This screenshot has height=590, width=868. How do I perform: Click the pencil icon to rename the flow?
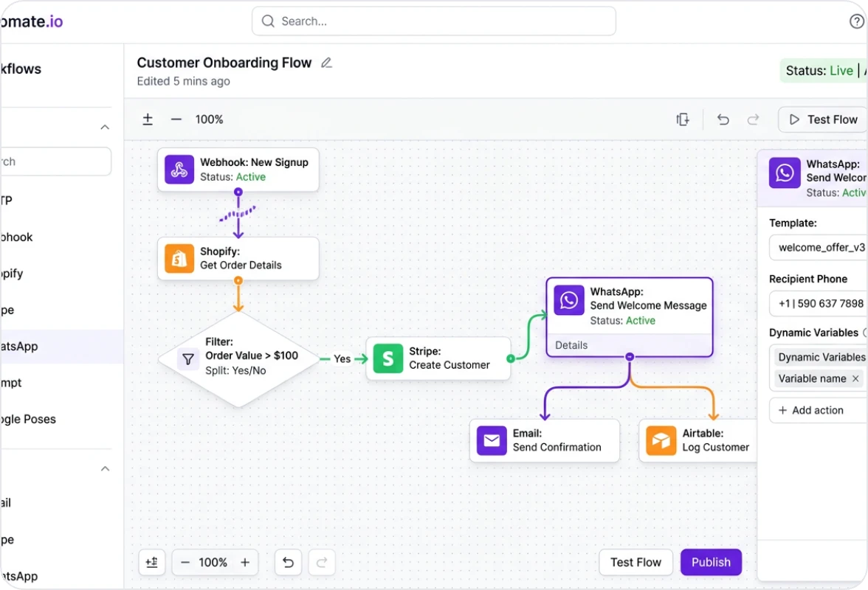coord(326,63)
